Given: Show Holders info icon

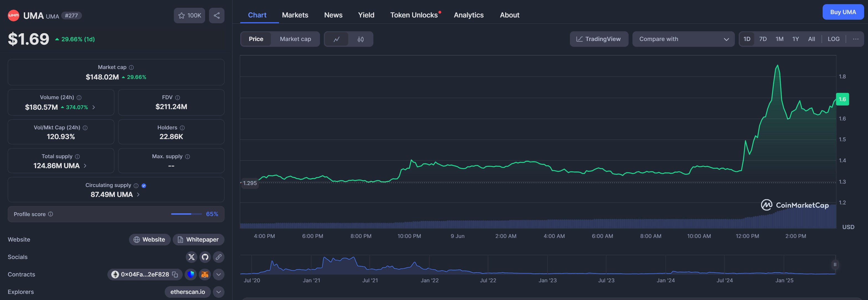Looking at the screenshot, I should [182, 128].
